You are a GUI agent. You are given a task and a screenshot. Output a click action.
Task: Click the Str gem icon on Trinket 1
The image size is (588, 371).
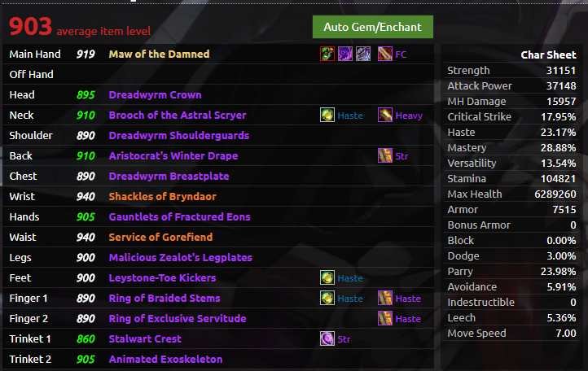tap(327, 338)
